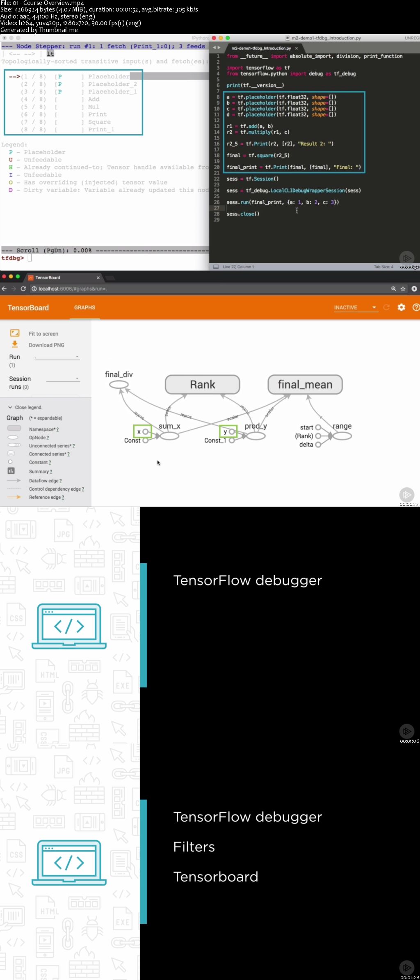Open the Summary help link
The width and height of the screenshot is (420, 980).
pos(51,472)
